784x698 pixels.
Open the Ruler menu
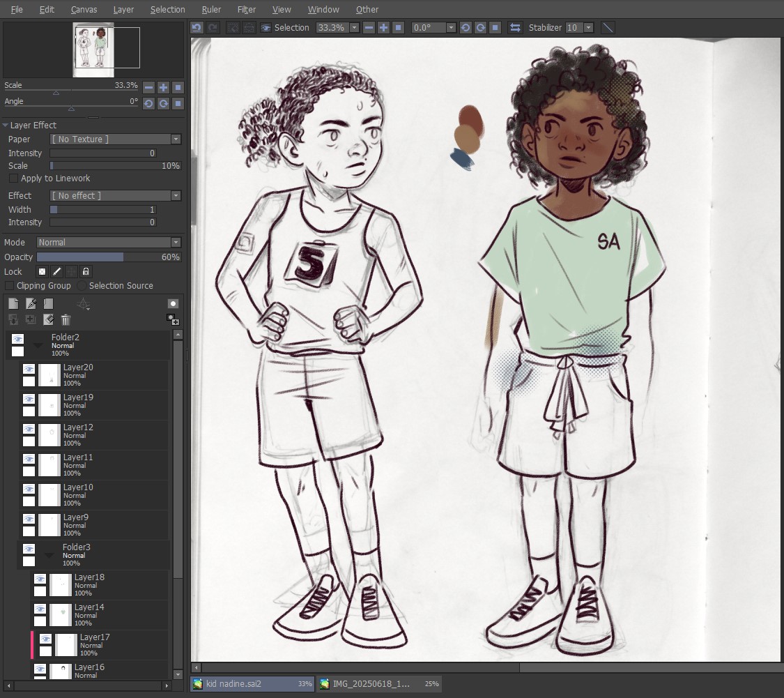click(x=211, y=10)
